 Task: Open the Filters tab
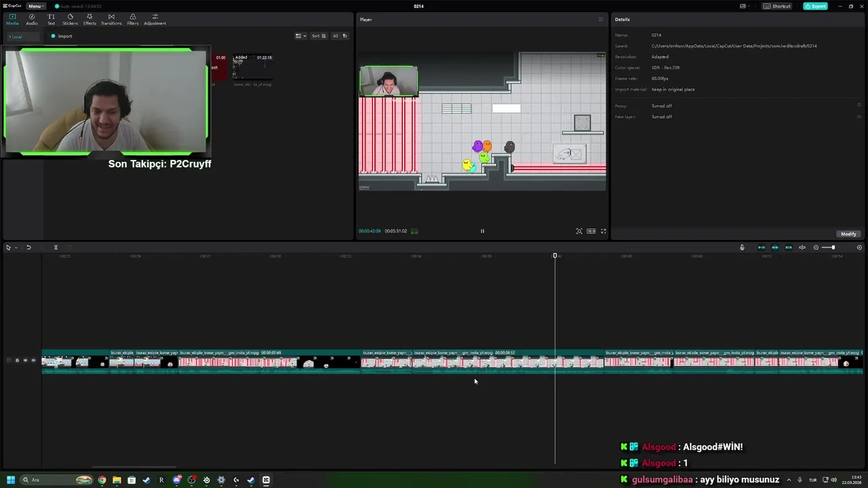(x=132, y=19)
